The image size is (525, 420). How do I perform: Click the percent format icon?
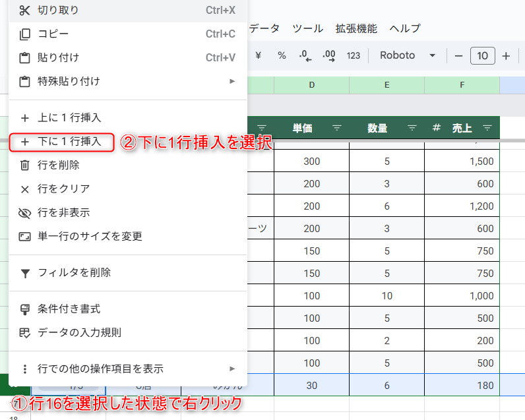282,56
